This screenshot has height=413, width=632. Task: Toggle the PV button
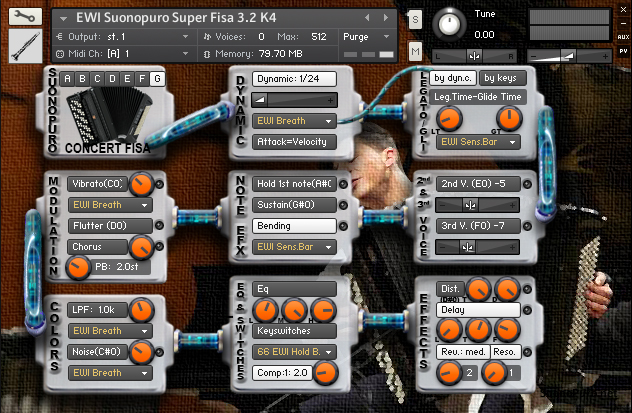(623, 51)
